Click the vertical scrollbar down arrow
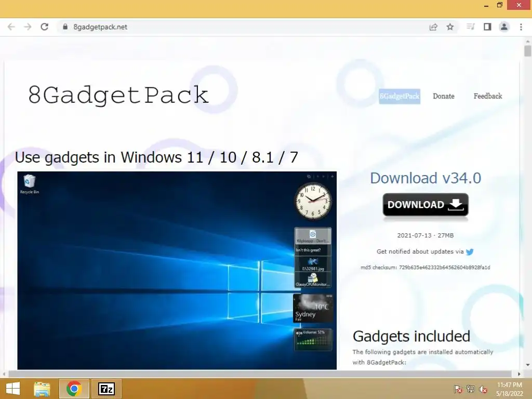 click(x=527, y=365)
